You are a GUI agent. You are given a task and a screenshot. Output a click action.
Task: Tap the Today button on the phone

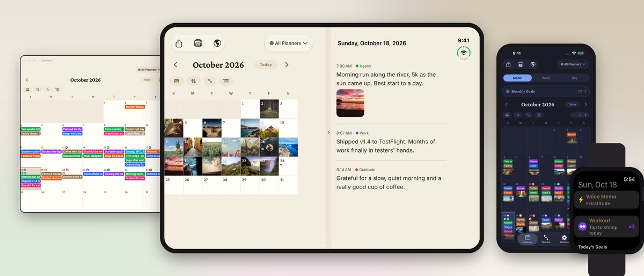pyautogui.click(x=573, y=105)
